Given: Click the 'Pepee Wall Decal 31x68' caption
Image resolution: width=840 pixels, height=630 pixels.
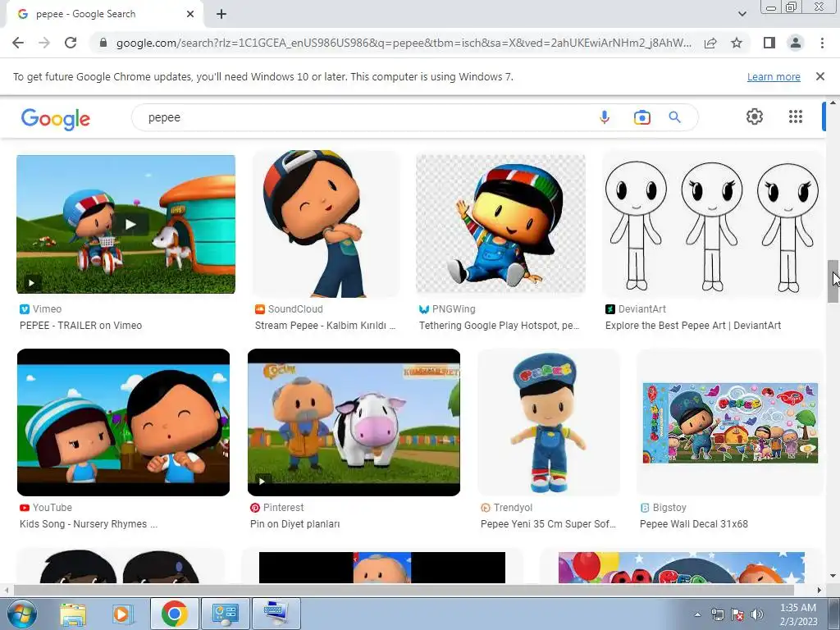Looking at the screenshot, I should click(x=694, y=524).
